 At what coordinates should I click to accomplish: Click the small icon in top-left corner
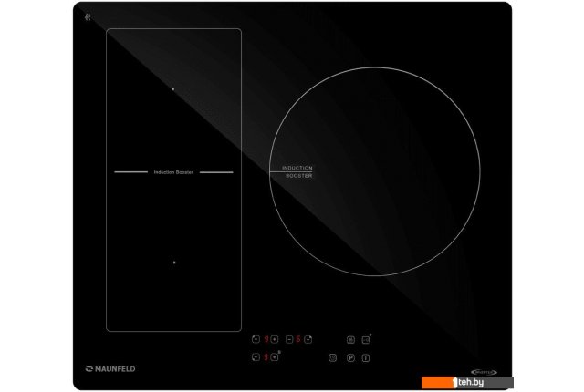click(88, 15)
